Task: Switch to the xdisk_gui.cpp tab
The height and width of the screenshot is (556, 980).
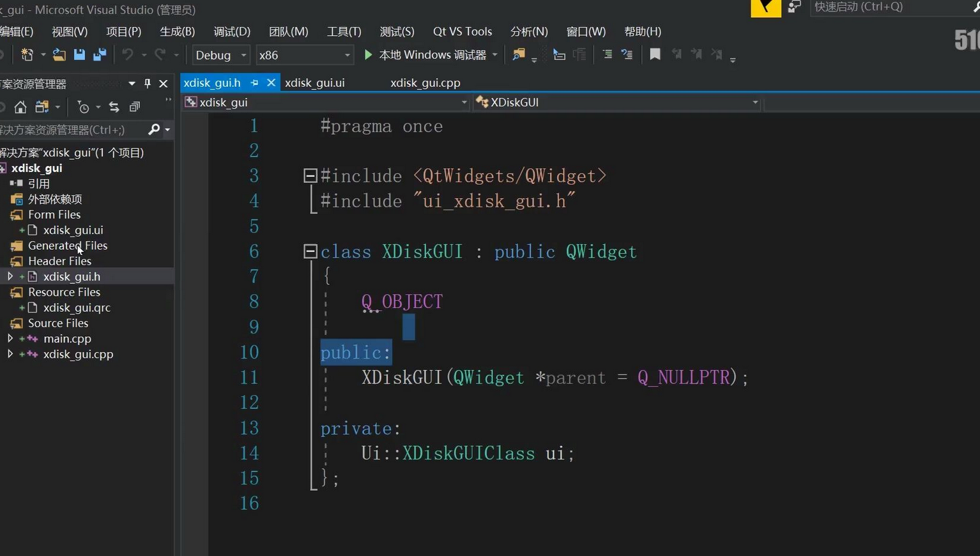Action: coord(425,83)
